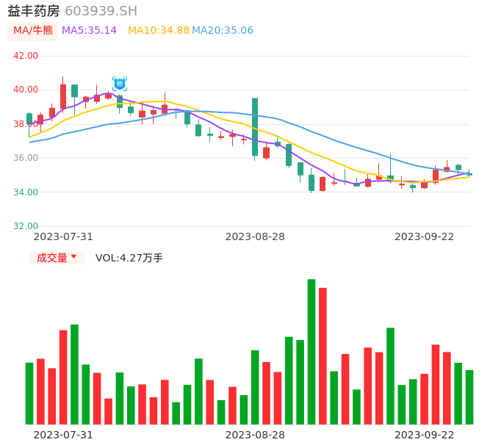Viewport: 504px width, 445px height.
Task: Click the 40.00 price axis label
Action: [26, 90]
